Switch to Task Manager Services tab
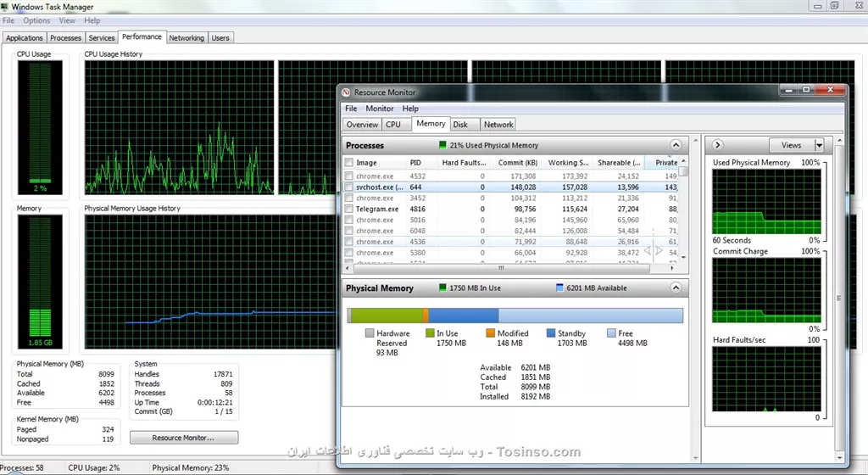The height and width of the screenshot is (475, 868). pos(102,37)
